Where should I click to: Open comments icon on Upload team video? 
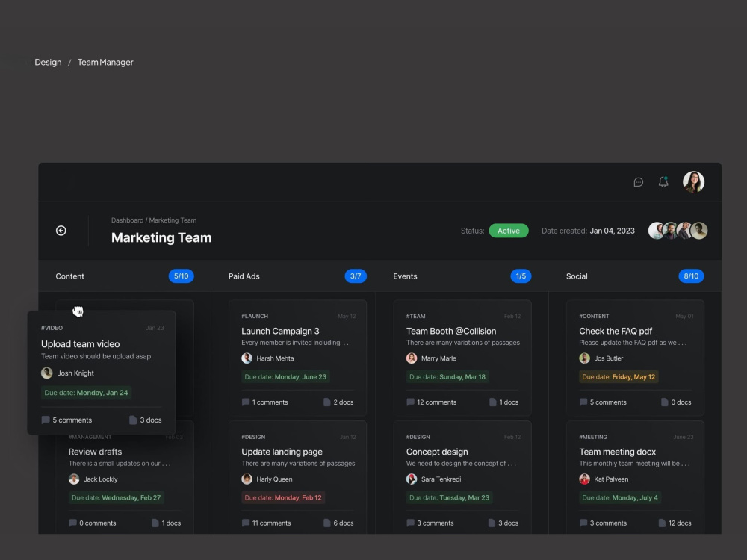[46, 420]
